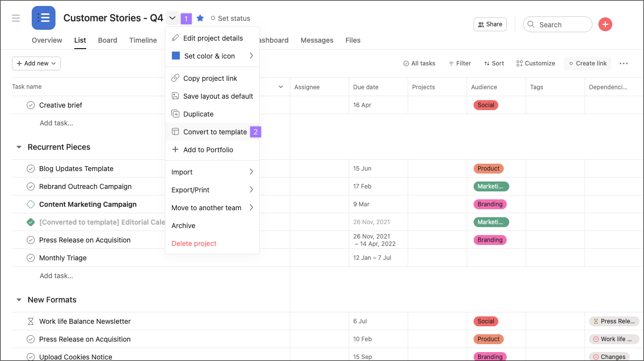Complete Press Release on Acquisition due 26 Nov
This screenshot has height=361, width=644.
pyautogui.click(x=31, y=240)
